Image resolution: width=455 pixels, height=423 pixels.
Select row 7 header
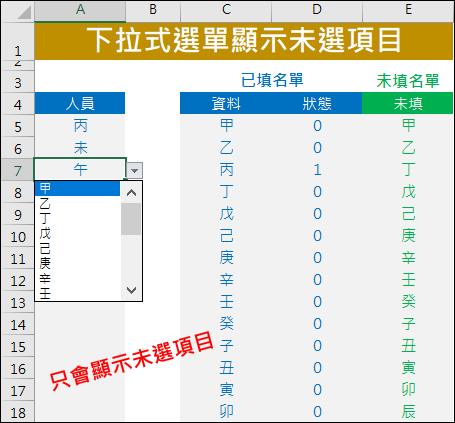(x=18, y=170)
